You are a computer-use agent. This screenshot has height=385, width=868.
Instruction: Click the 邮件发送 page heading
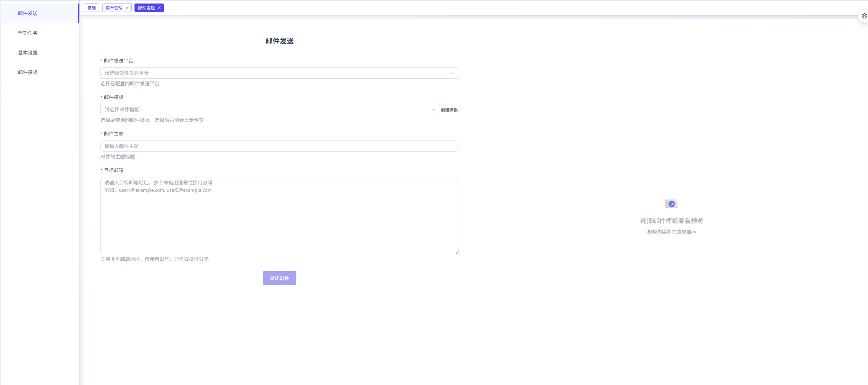(280, 41)
